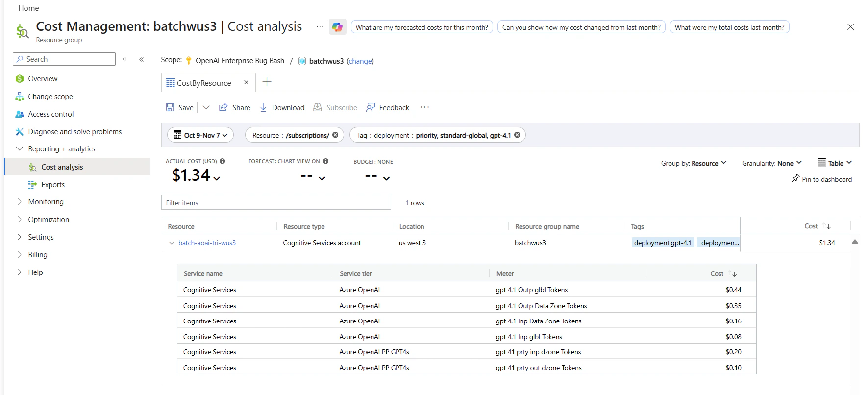The height and width of the screenshot is (395, 868).
Task: Expand the budget dropdown chevron
Action: 386,178
